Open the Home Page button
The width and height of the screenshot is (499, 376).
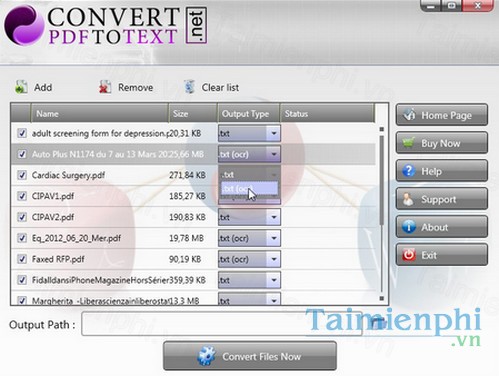click(442, 115)
